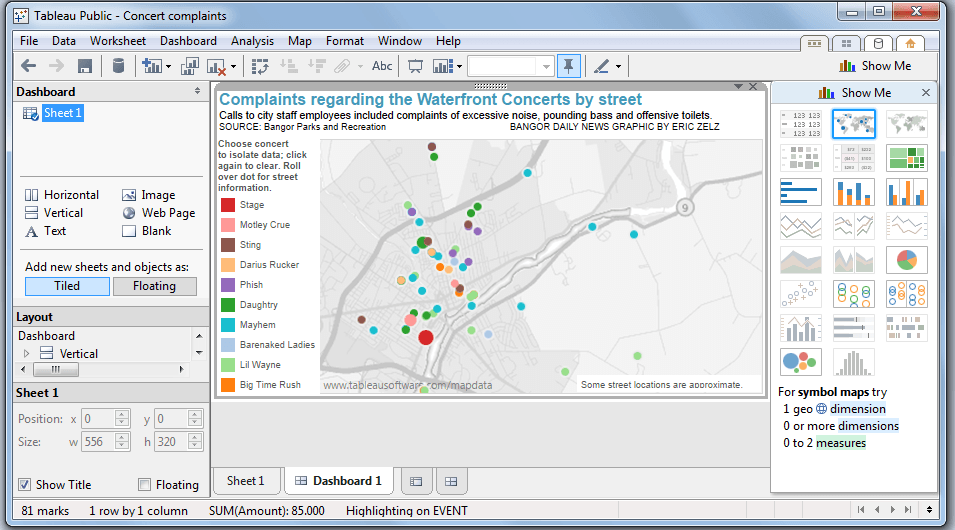Click the size w input field
Viewport: 955px width, 530px height.
[x=99, y=442]
